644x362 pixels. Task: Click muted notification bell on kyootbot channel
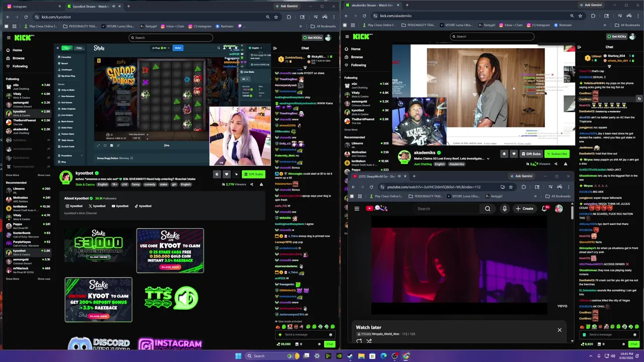(217, 174)
